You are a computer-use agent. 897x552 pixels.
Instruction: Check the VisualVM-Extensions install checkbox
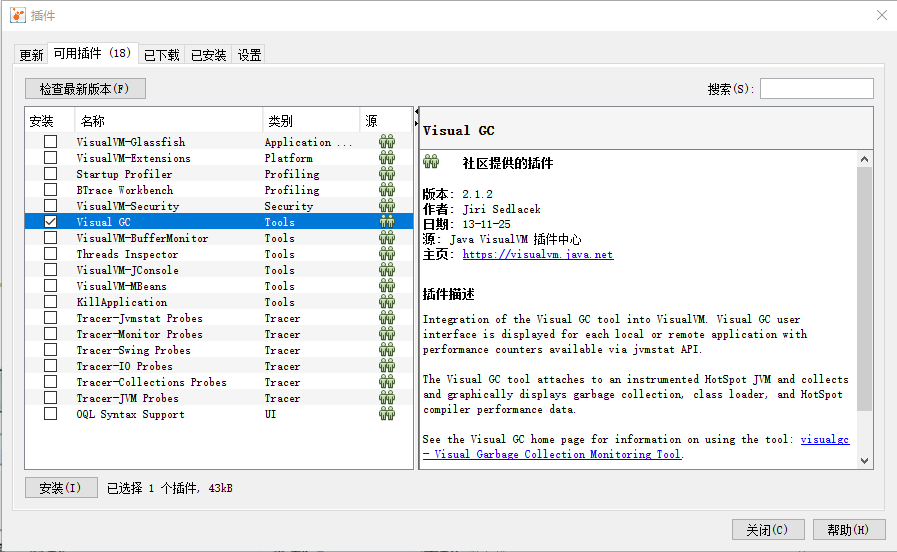coord(50,157)
